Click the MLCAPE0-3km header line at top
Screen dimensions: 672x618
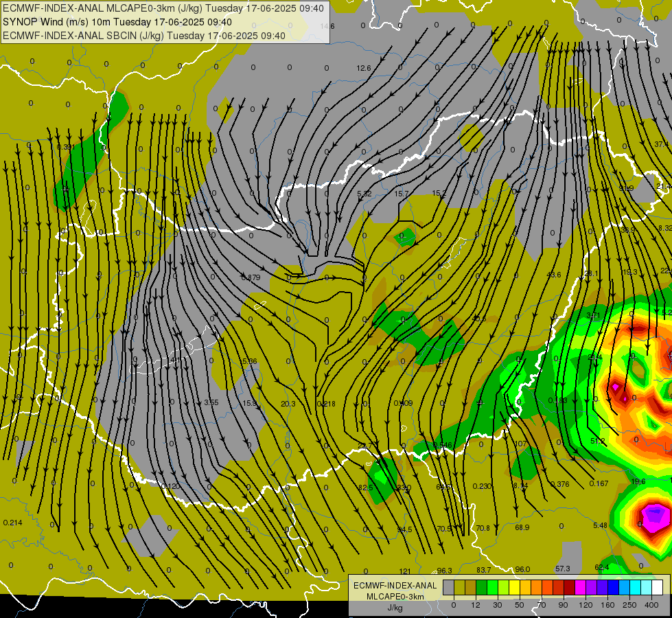(163, 8)
